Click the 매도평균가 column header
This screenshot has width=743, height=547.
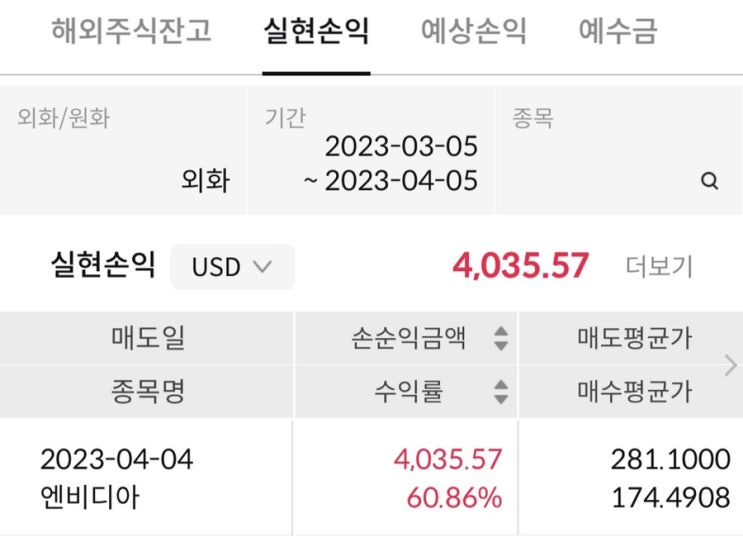tap(634, 338)
